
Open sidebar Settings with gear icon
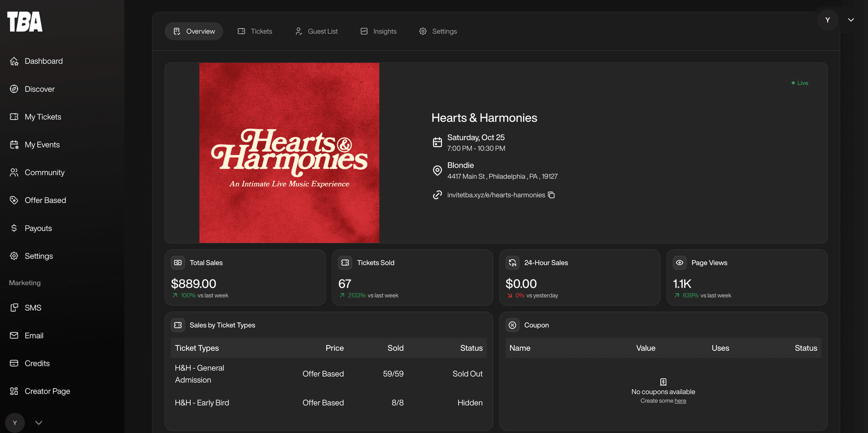31,256
